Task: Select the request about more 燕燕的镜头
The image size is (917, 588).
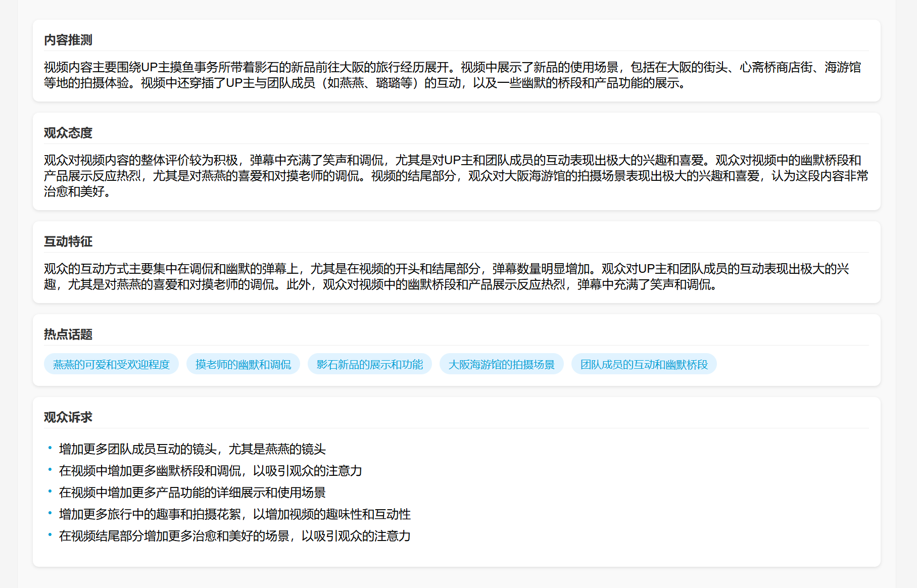Action: (x=192, y=449)
